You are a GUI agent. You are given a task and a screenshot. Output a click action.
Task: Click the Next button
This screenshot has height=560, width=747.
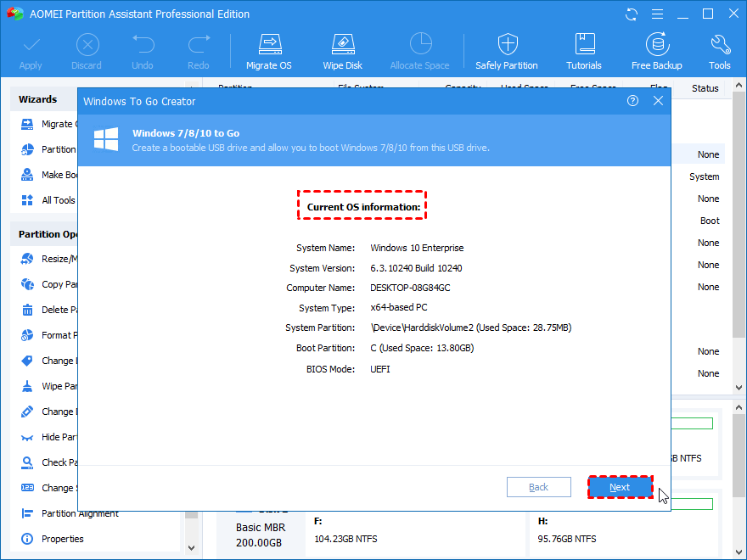coord(620,487)
